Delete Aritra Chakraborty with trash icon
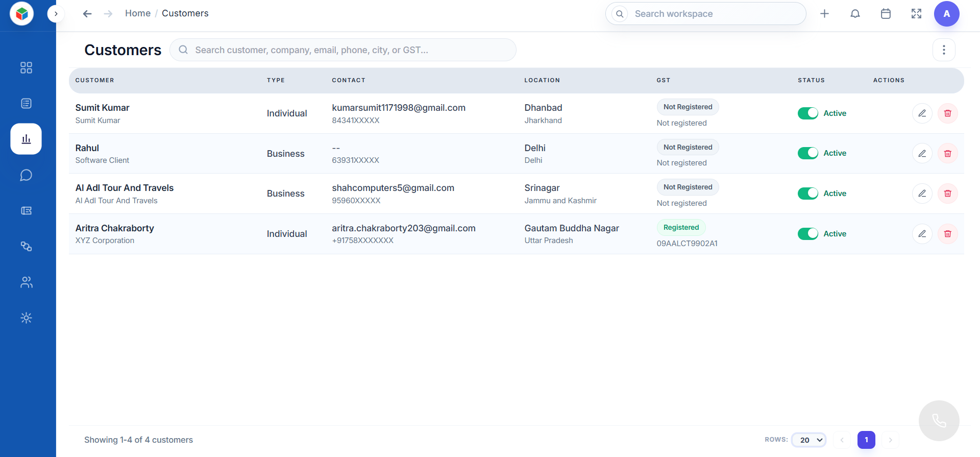Image resolution: width=980 pixels, height=457 pixels. coord(948,234)
